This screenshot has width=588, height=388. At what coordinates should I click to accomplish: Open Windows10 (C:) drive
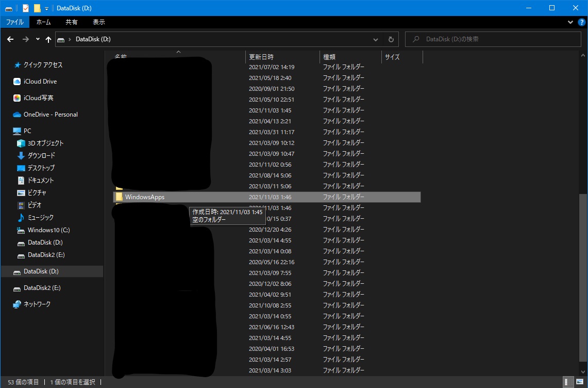click(49, 230)
